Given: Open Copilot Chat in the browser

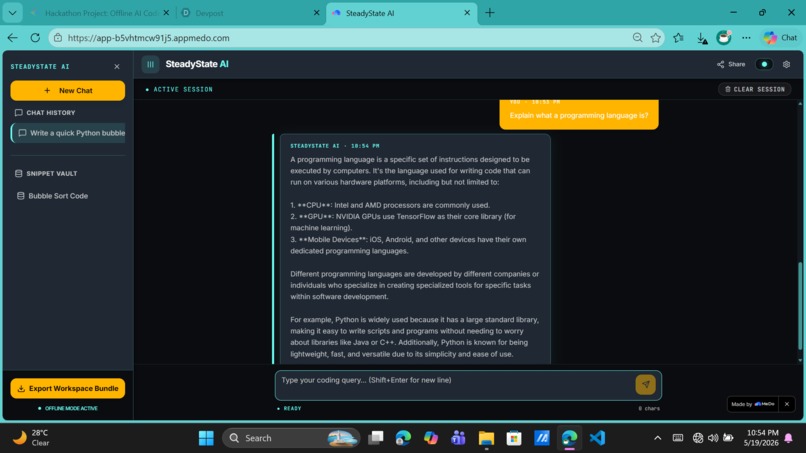Looking at the screenshot, I should coord(780,38).
